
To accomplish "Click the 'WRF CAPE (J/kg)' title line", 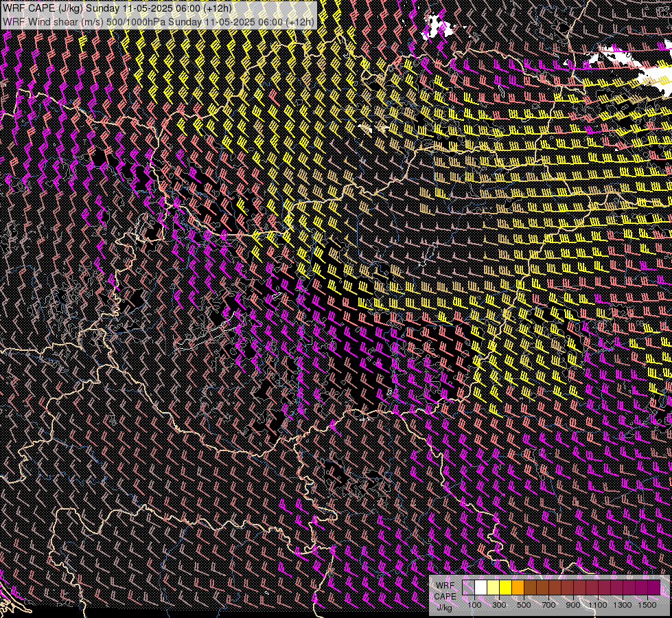I will pyautogui.click(x=117, y=8).
